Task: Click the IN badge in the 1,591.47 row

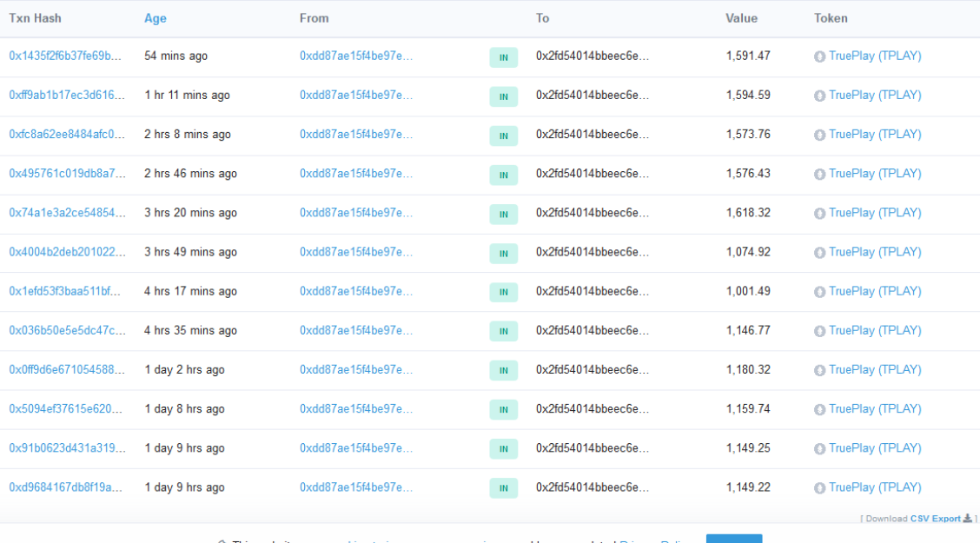Action: coord(504,57)
